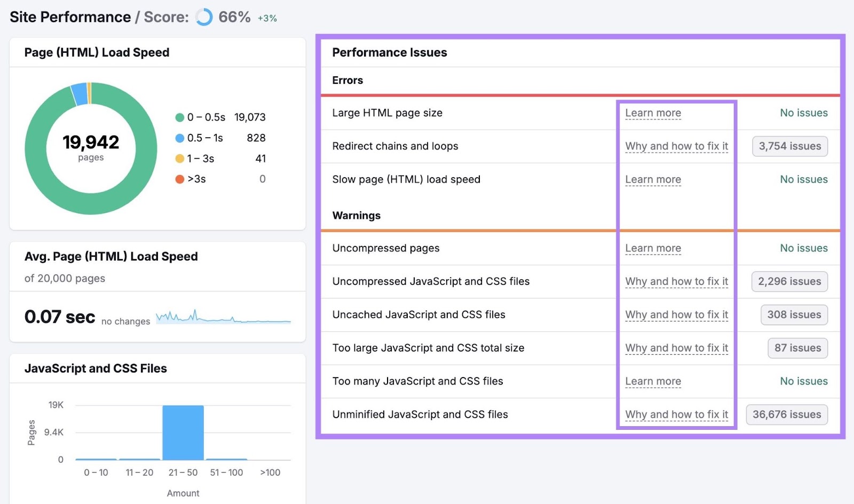854x504 pixels.
Task: Click 'Too large JavaScript and CSS total size' text
Action: 428,348
